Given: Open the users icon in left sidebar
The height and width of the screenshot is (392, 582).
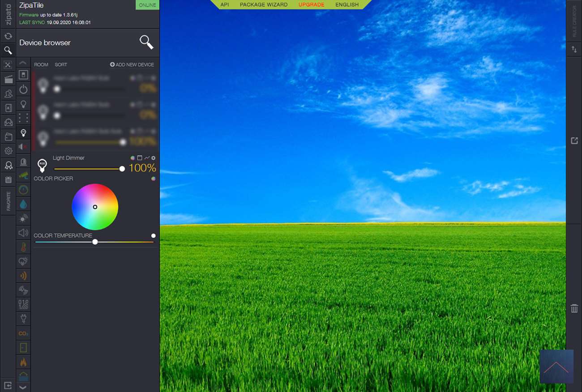Looking at the screenshot, I should 8,94.
